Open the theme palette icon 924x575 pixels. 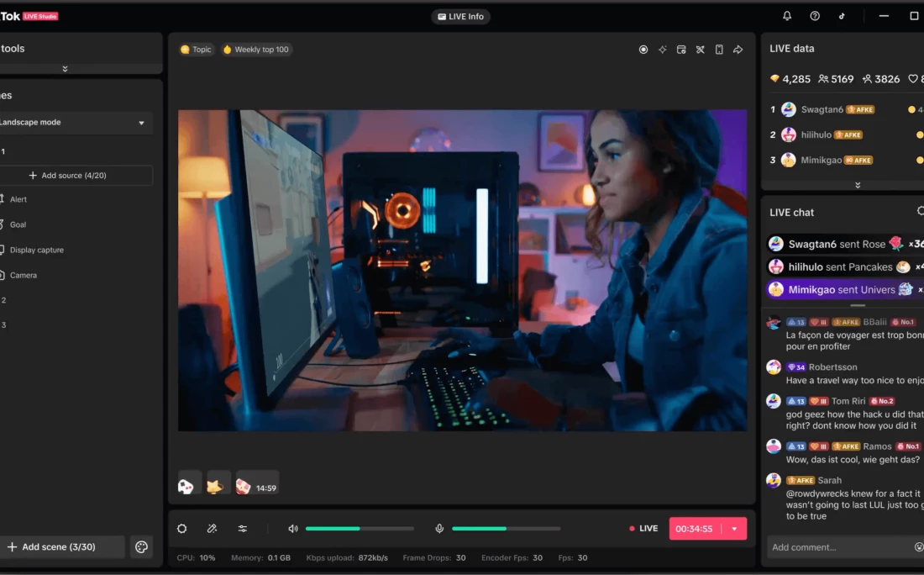[x=141, y=547]
